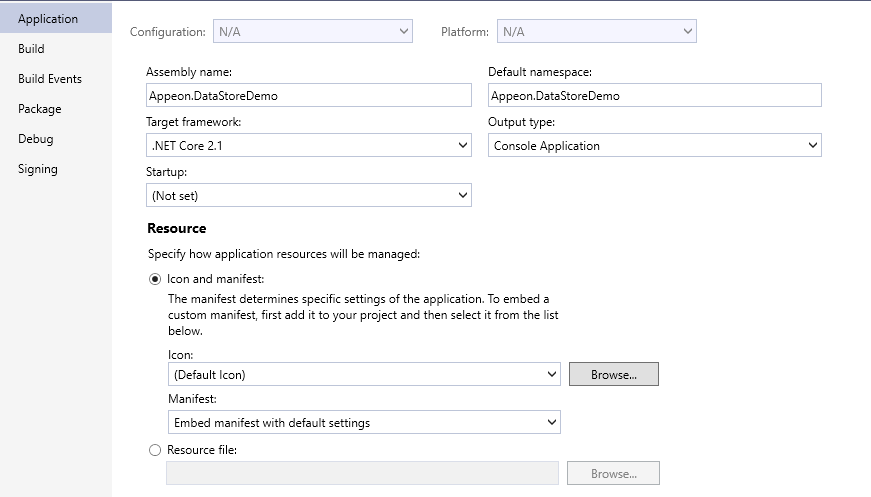The width and height of the screenshot is (871, 497).
Task: Click the Default namespace text field
Action: 655,96
